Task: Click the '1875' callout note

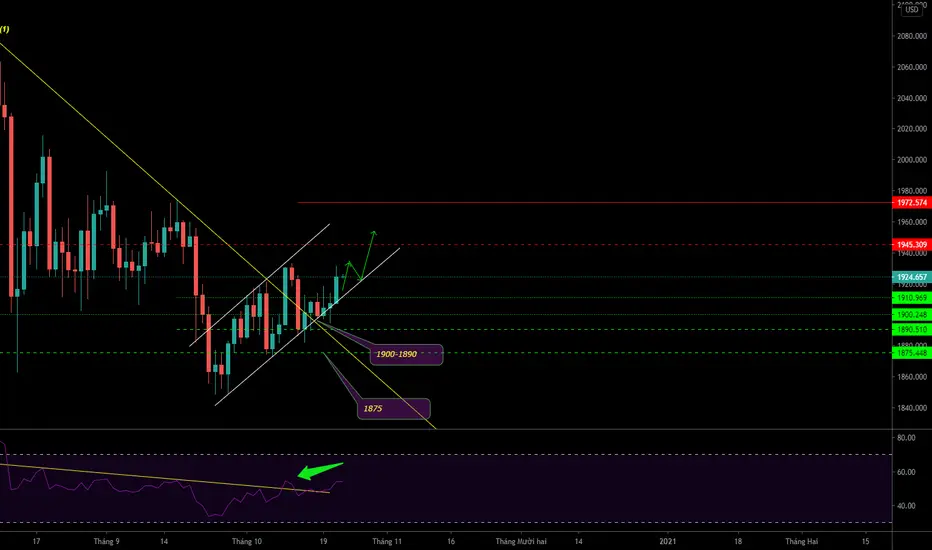Action: (x=393, y=408)
